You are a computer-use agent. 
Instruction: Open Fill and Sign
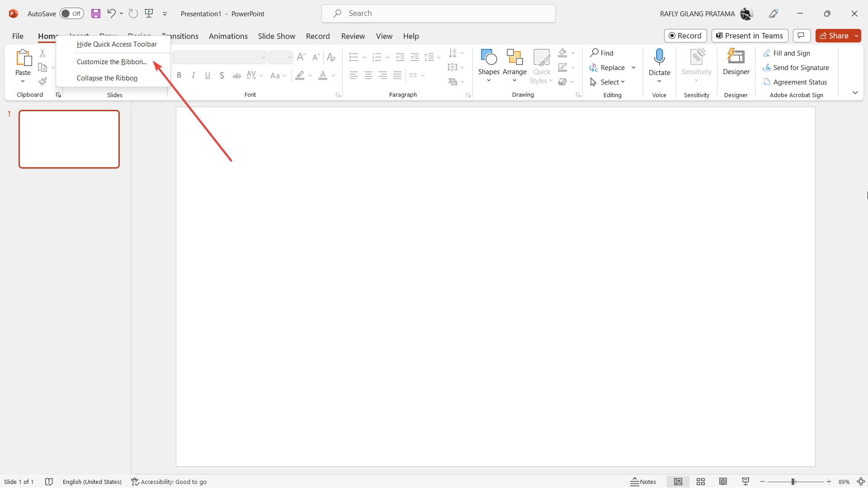[x=792, y=53]
